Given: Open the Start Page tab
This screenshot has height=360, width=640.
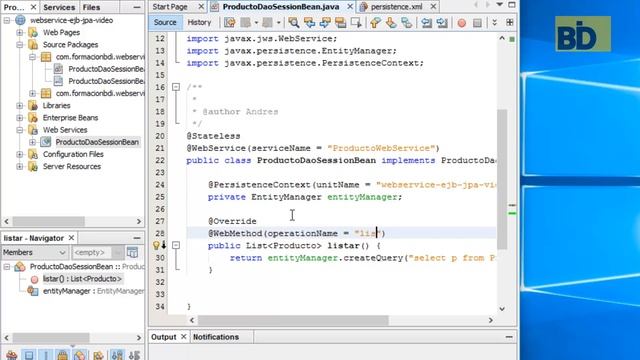Looking at the screenshot, I should 170,7.
